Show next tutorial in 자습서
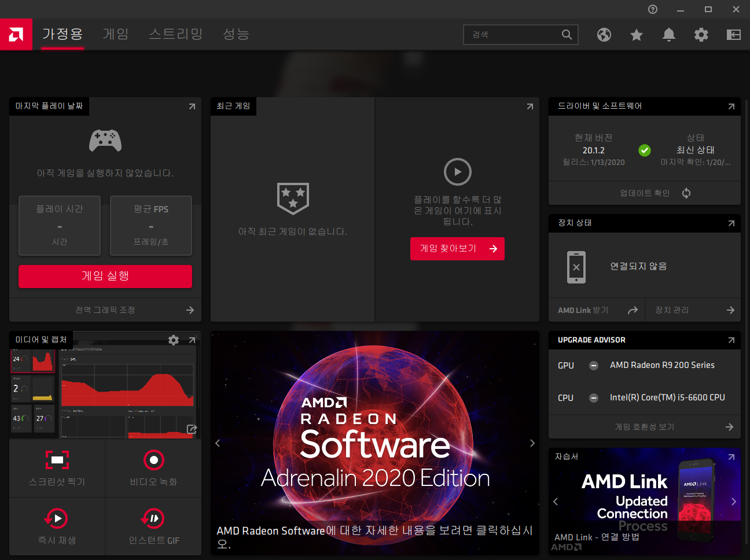750x560 pixels. [x=734, y=502]
